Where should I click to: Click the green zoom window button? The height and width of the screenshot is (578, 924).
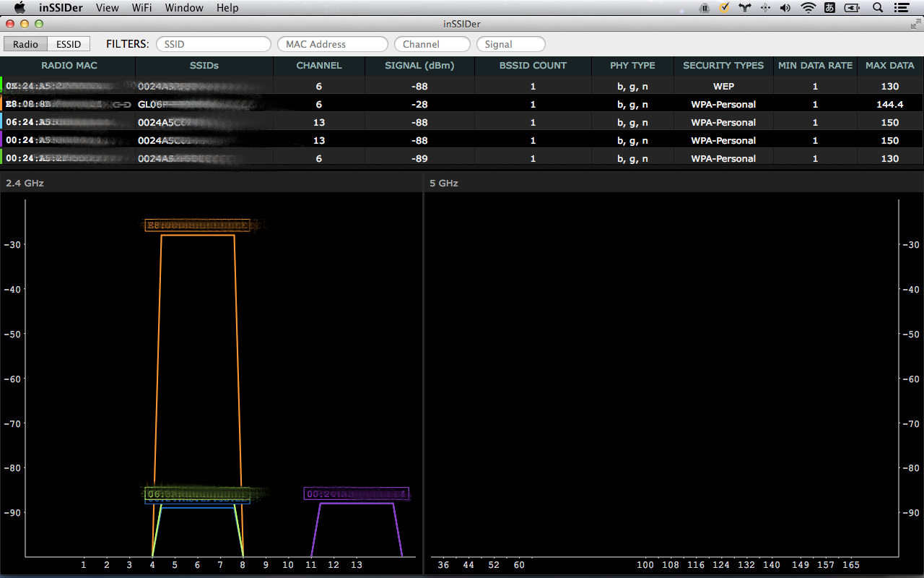(x=39, y=24)
